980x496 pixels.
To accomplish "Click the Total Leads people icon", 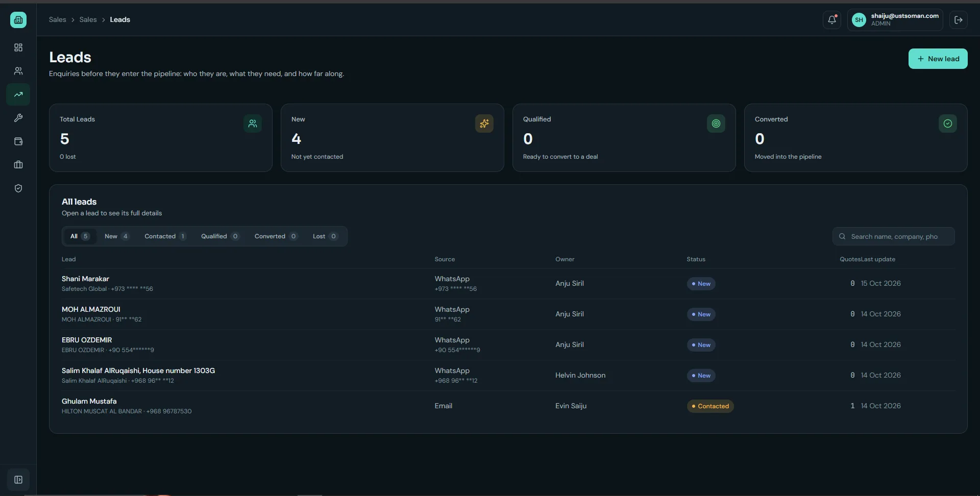I will point(253,123).
